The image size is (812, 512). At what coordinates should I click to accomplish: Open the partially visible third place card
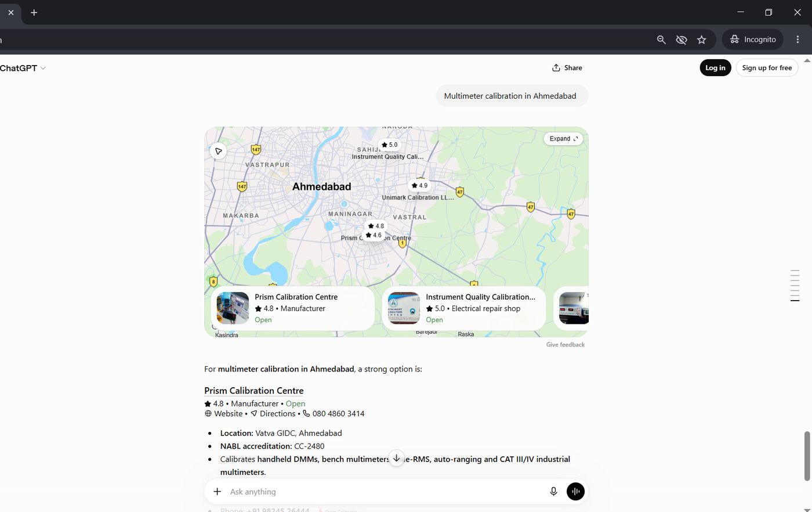click(x=572, y=308)
